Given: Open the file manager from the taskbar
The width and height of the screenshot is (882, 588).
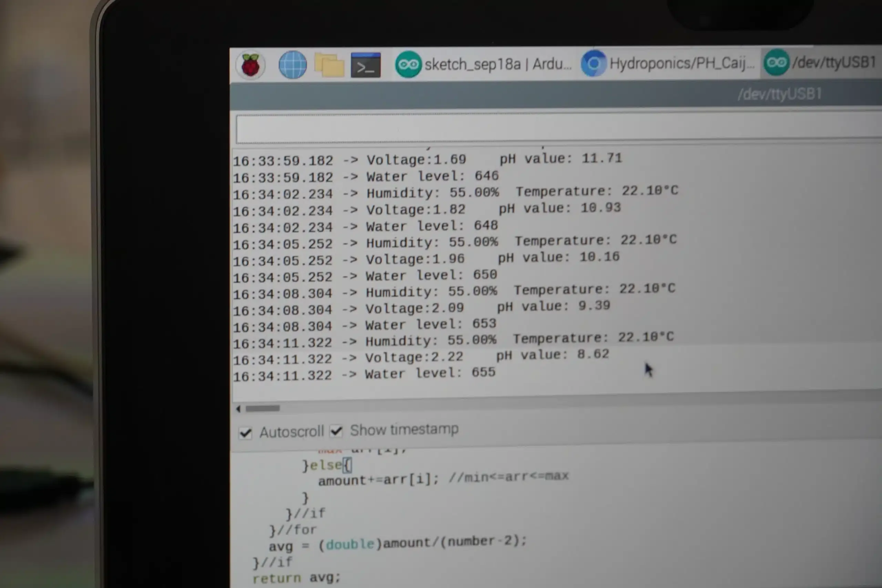Looking at the screenshot, I should (329, 64).
